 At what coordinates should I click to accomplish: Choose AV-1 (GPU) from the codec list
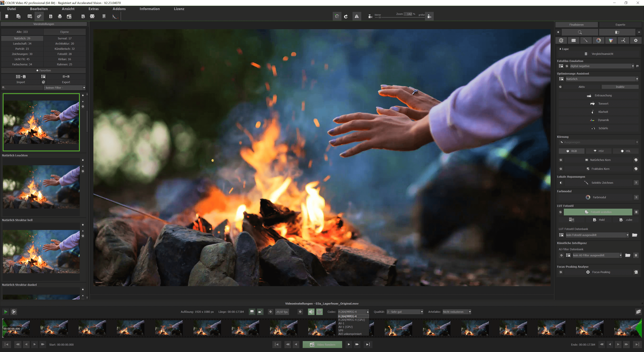(x=345, y=327)
